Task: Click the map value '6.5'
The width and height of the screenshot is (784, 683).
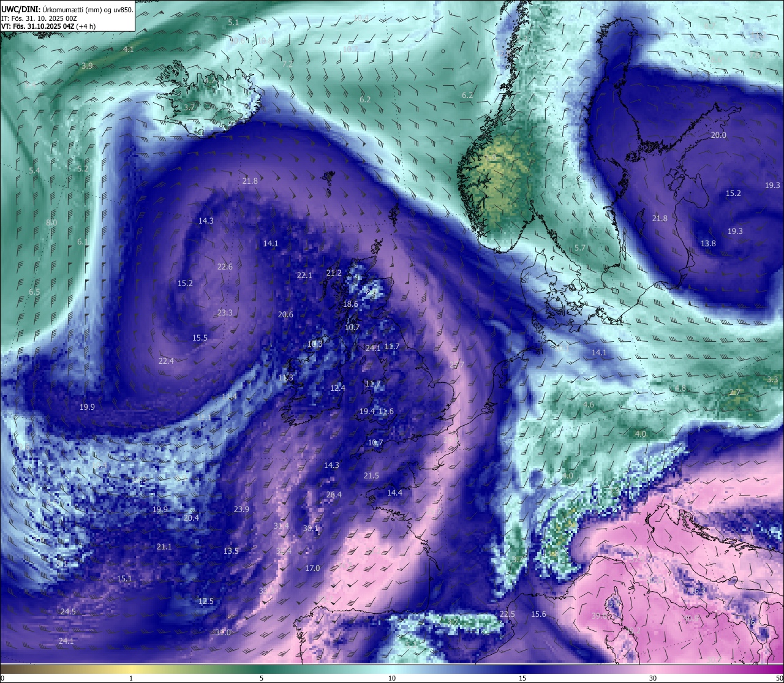Action: [34, 292]
